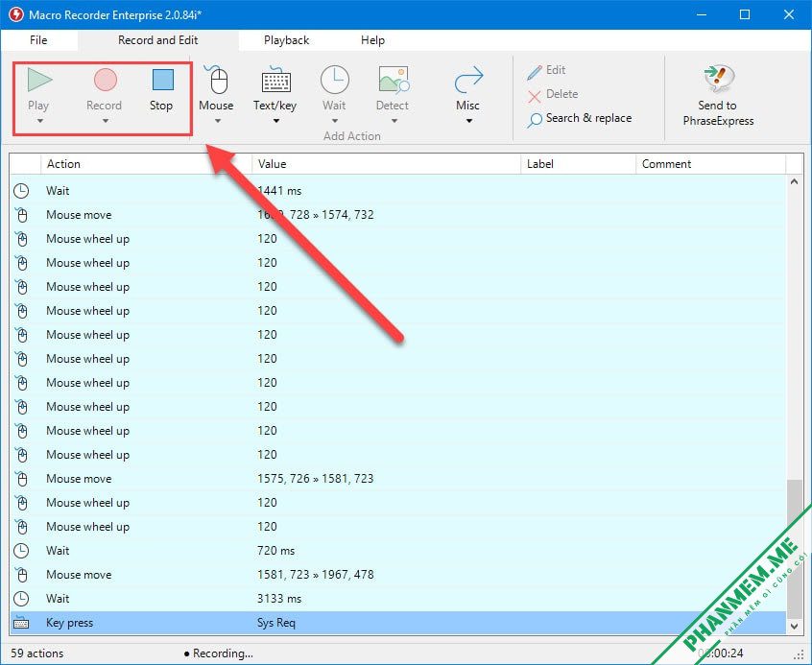The image size is (812, 665).
Task: Click the Delete button with red X
Action: [553, 94]
